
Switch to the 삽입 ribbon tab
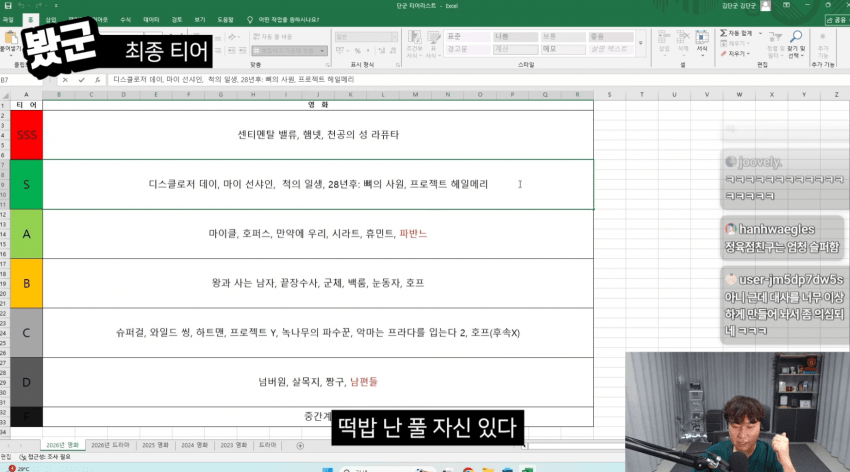[51, 20]
